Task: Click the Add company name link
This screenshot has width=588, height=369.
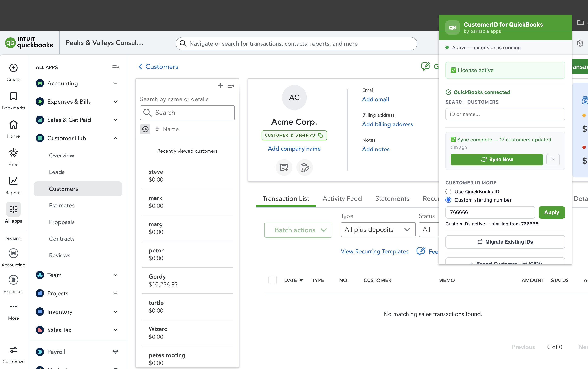Action: pyautogui.click(x=294, y=149)
